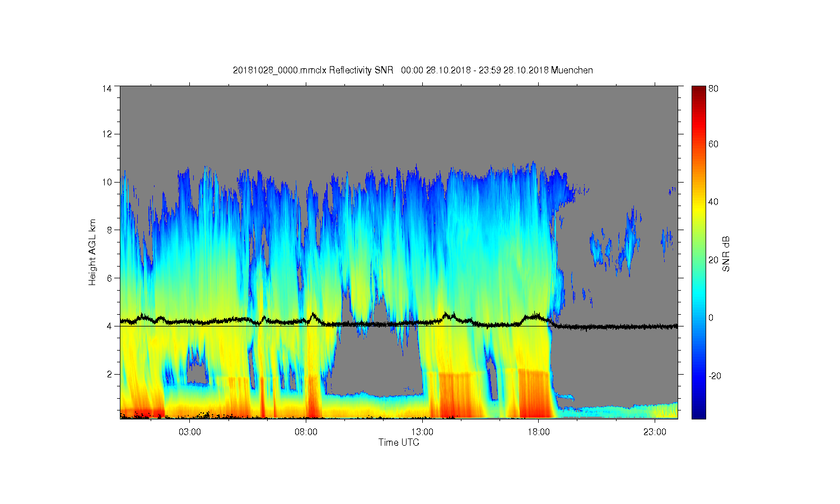Click the 08:00 time tick label
This screenshot has height=504, width=840.
[306, 432]
